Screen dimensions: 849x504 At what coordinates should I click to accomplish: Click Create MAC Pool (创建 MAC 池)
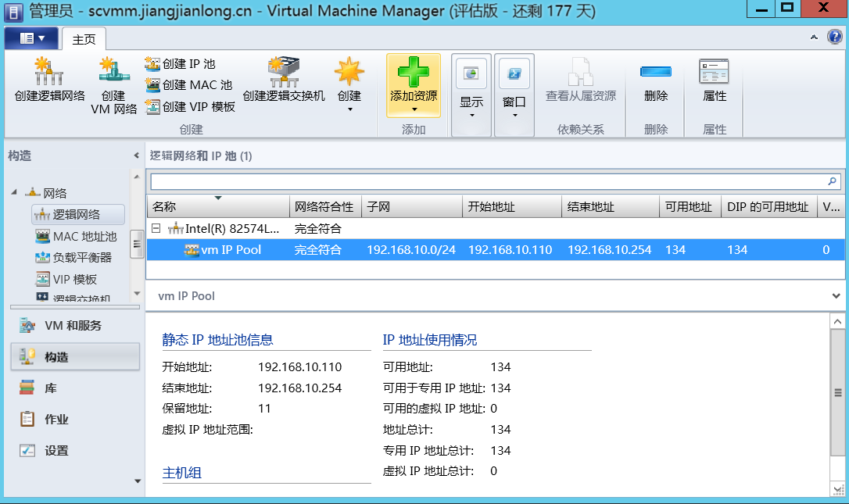(188, 85)
